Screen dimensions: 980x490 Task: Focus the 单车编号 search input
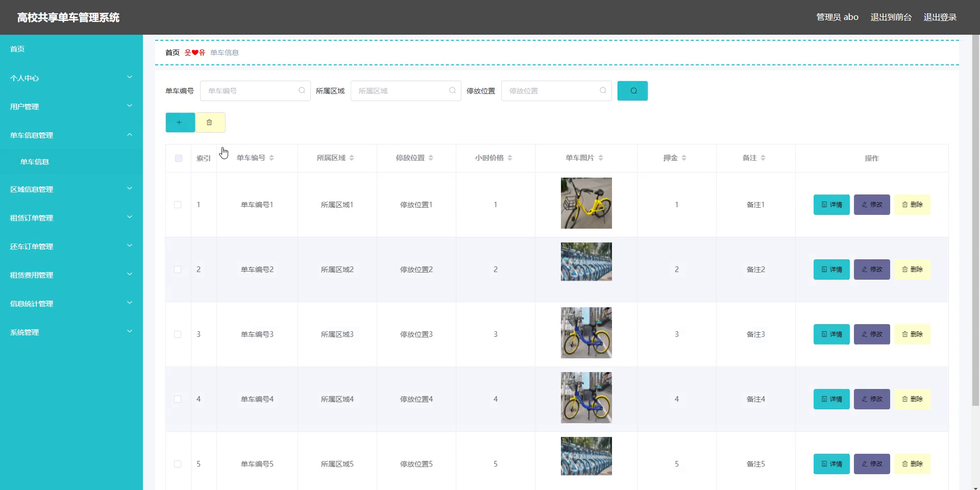(255, 91)
